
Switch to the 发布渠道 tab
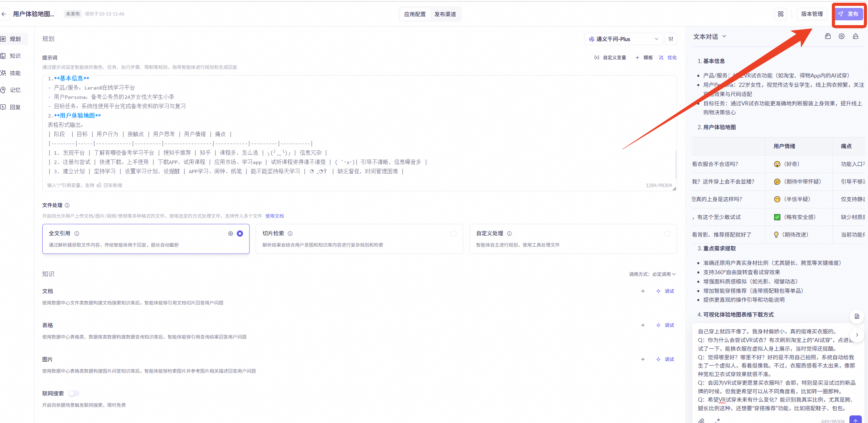click(x=445, y=14)
